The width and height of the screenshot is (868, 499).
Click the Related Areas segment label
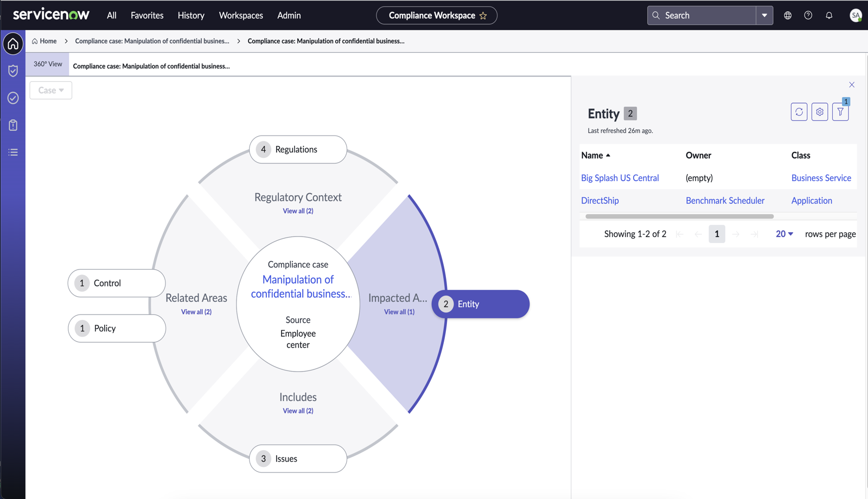click(x=196, y=298)
